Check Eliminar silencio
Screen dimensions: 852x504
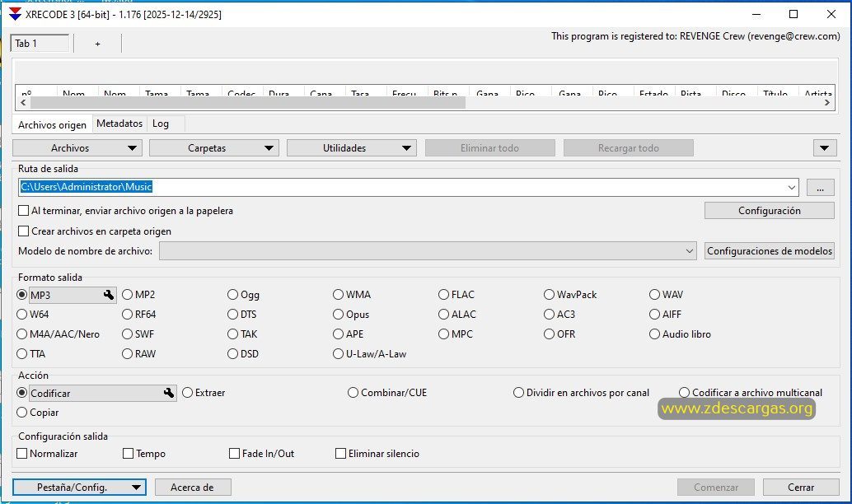[x=340, y=454]
